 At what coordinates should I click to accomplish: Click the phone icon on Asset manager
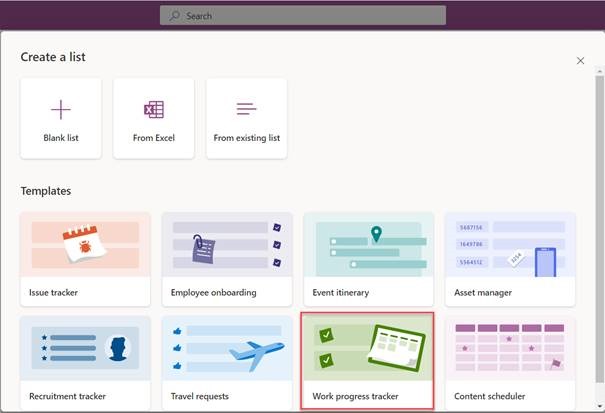pos(545,262)
